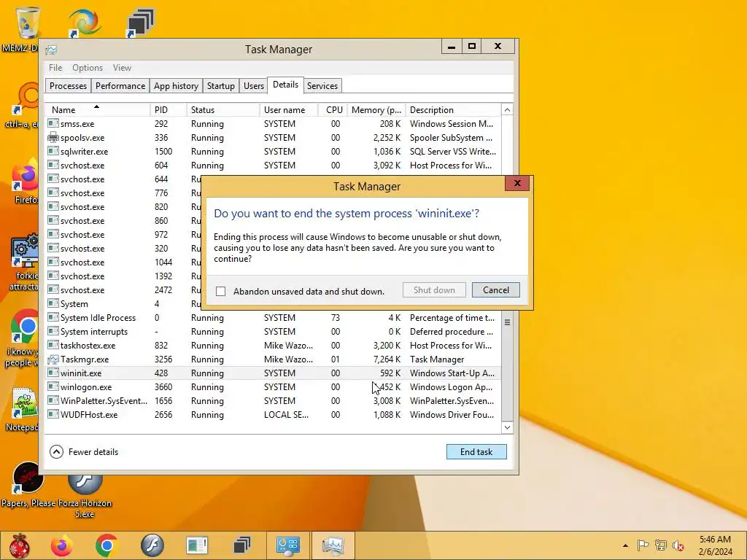This screenshot has height=560, width=747.
Task: Click the sqlwriter.exe process icon
Action: click(53, 152)
